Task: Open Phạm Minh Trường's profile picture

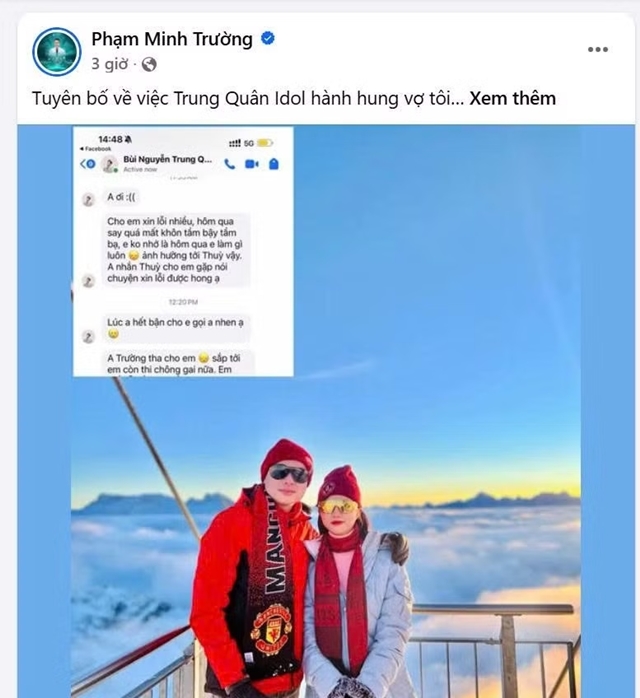Action: (x=56, y=51)
